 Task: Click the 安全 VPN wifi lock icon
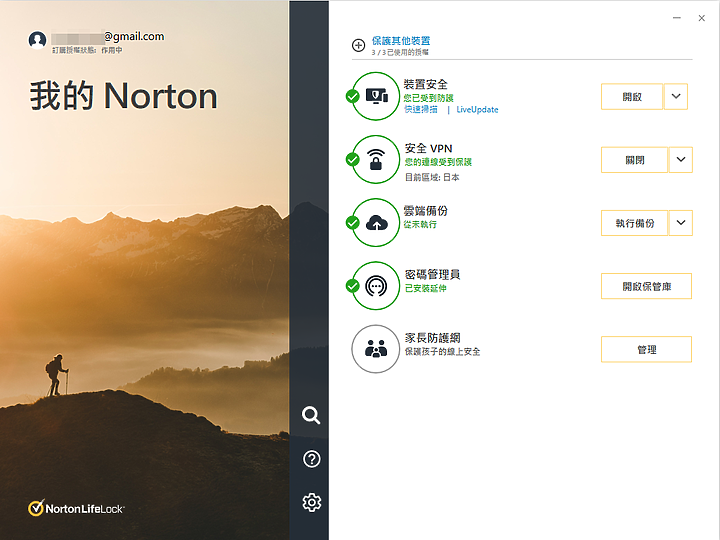pyautogui.click(x=376, y=159)
